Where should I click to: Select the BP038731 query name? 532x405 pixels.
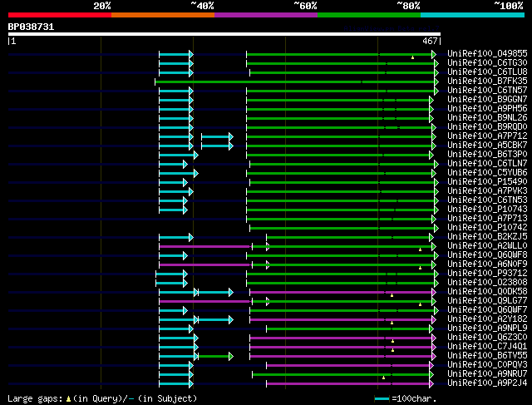click(31, 27)
